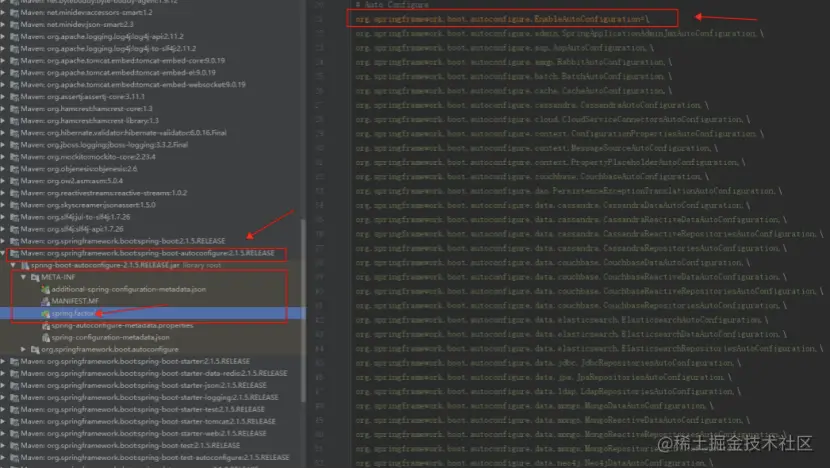Click the couchbase.CouchbaseAutoConfiguration line
830x470 pixels.
(532, 176)
